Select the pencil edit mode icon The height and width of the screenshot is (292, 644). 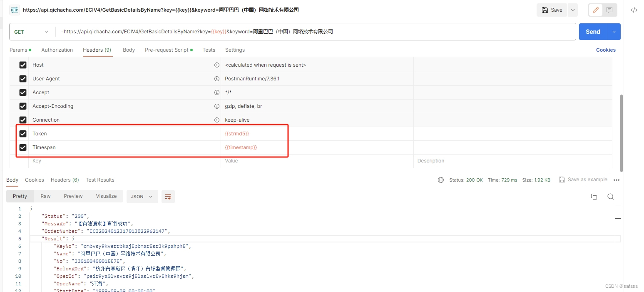[596, 10]
